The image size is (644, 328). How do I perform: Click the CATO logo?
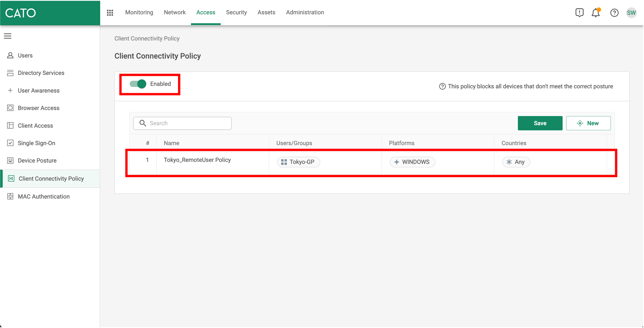click(x=20, y=13)
